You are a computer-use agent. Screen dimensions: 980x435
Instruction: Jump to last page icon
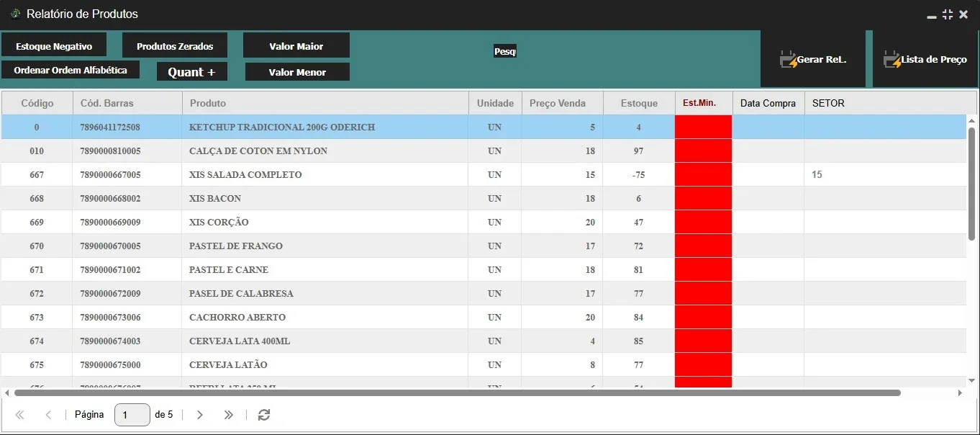[229, 415]
